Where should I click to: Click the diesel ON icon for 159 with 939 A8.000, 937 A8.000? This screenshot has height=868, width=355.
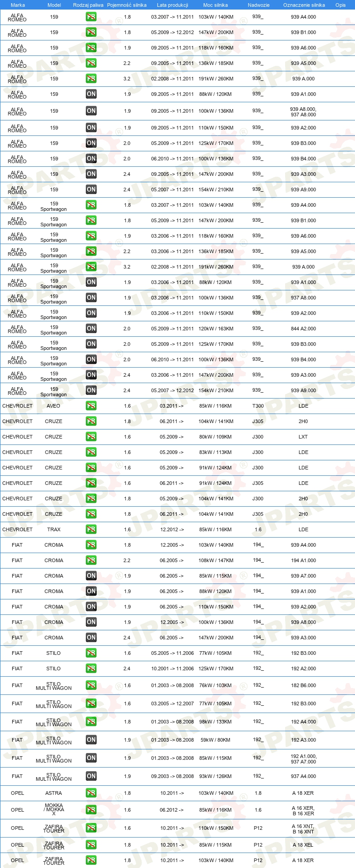91,111
